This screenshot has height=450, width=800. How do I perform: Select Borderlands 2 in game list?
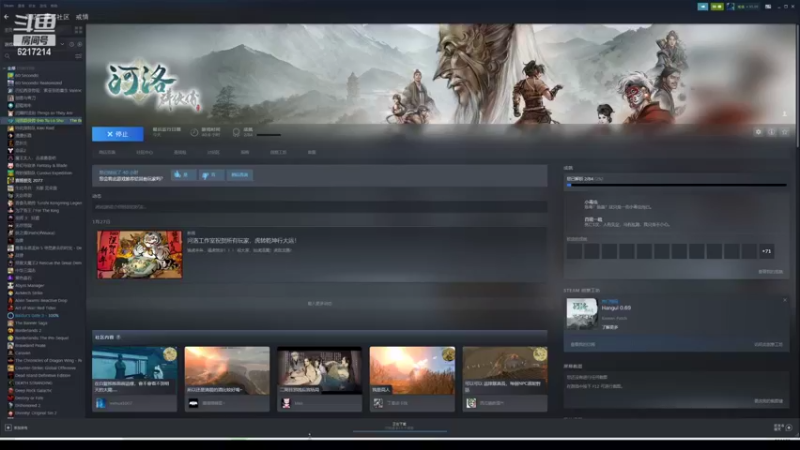[x=28, y=330]
